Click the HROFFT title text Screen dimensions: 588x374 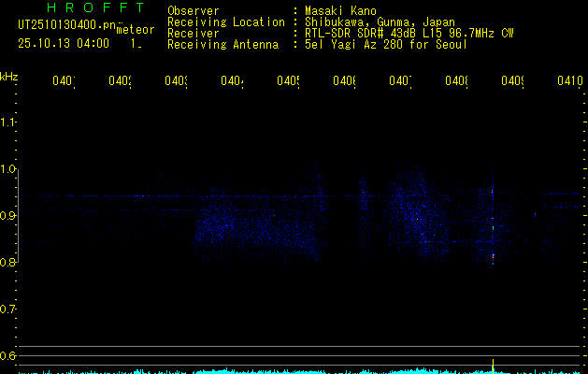pyautogui.click(x=95, y=7)
